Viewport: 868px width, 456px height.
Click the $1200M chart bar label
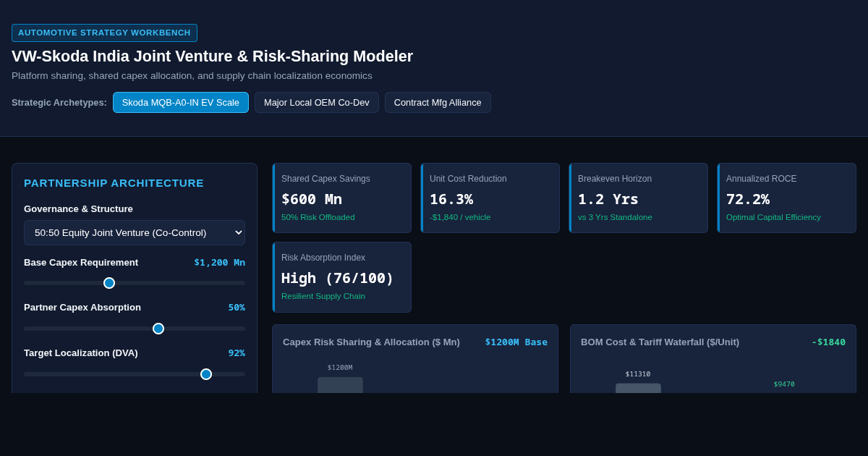click(340, 368)
